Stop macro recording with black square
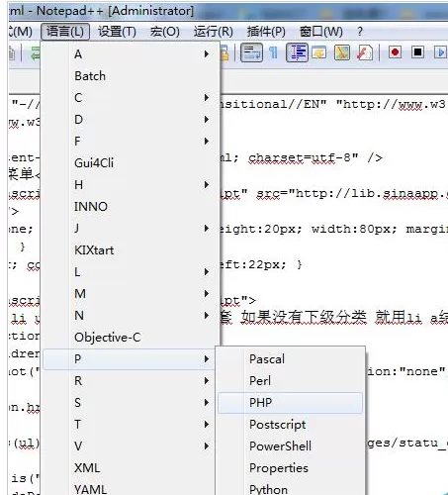This screenshot has height=495, width=448. point(417,52)
